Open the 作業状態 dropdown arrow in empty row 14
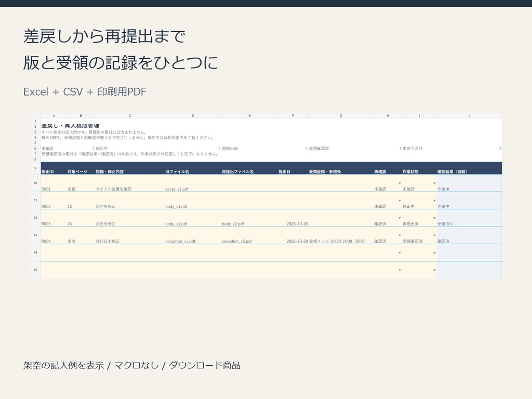 point(434,253)
